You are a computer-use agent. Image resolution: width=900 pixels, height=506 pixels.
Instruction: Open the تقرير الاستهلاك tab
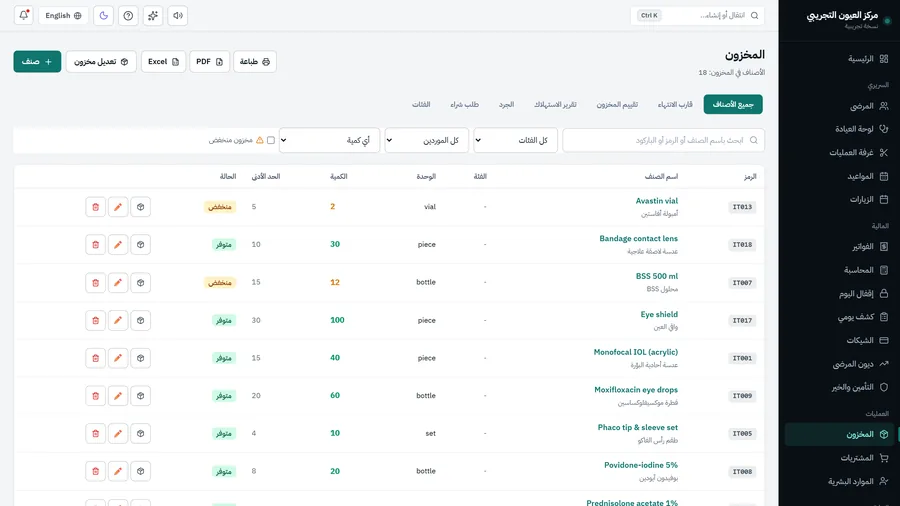coord(555,104)
